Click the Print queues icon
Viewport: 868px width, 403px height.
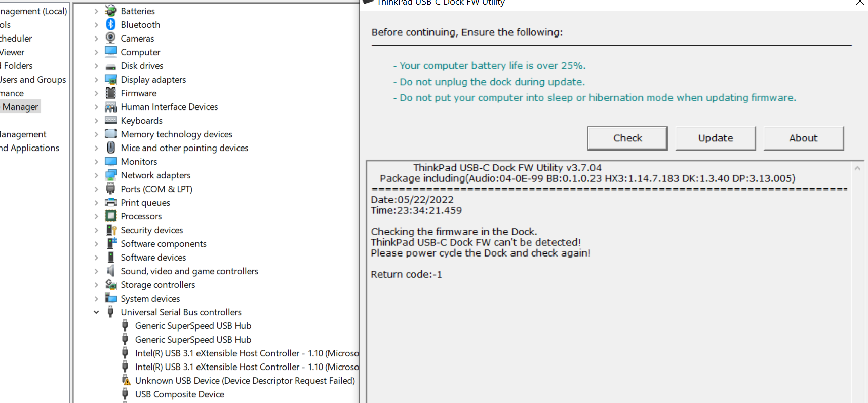click(x=111, y=202)
